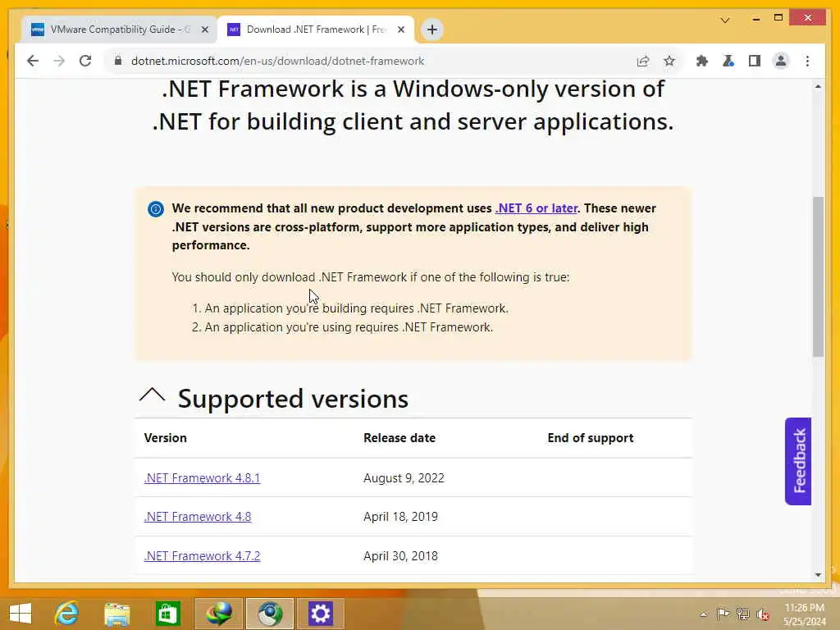Bookmark this page with the star
The image size is (840, 630).
(x=669, y=61)
